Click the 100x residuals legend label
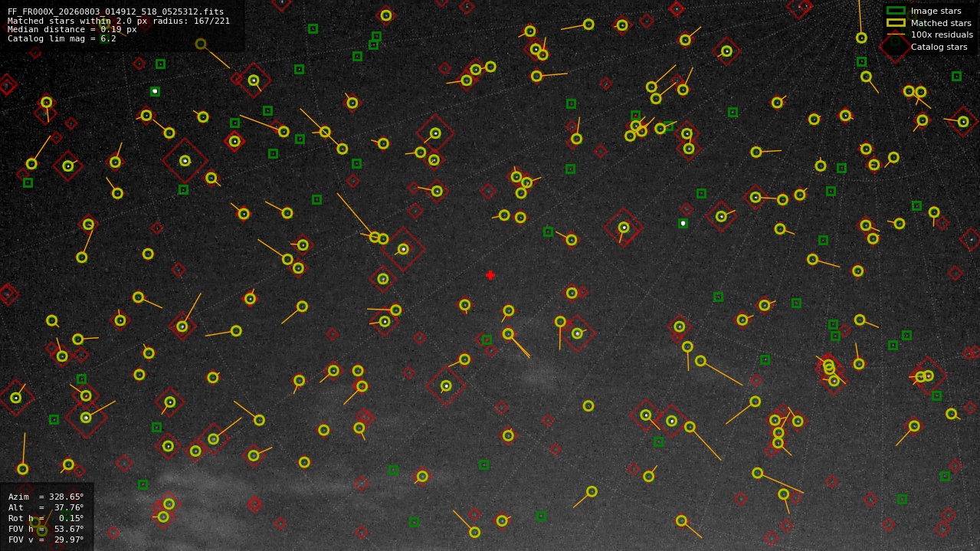 point(942,34)
